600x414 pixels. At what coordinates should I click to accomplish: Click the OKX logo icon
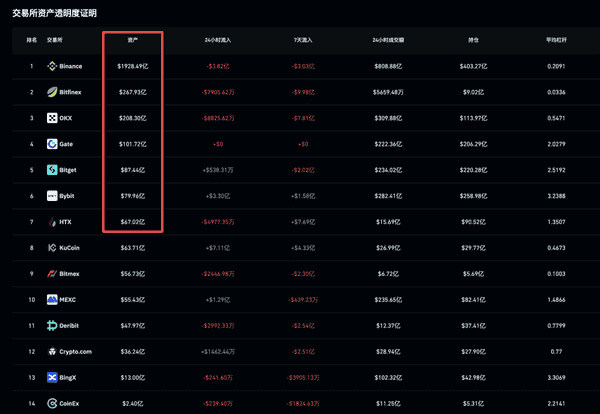point(53,118)
